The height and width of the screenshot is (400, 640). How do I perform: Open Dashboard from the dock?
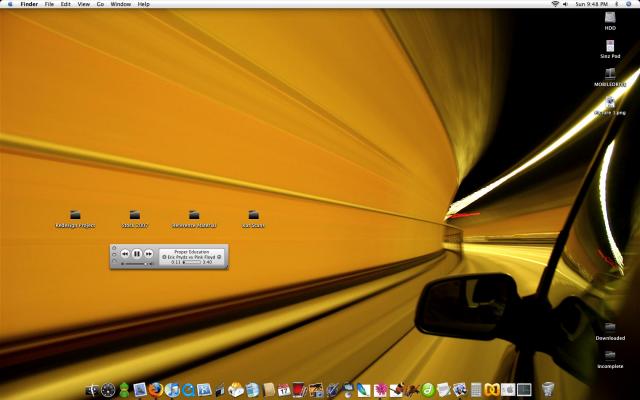[x=108, y=390]
